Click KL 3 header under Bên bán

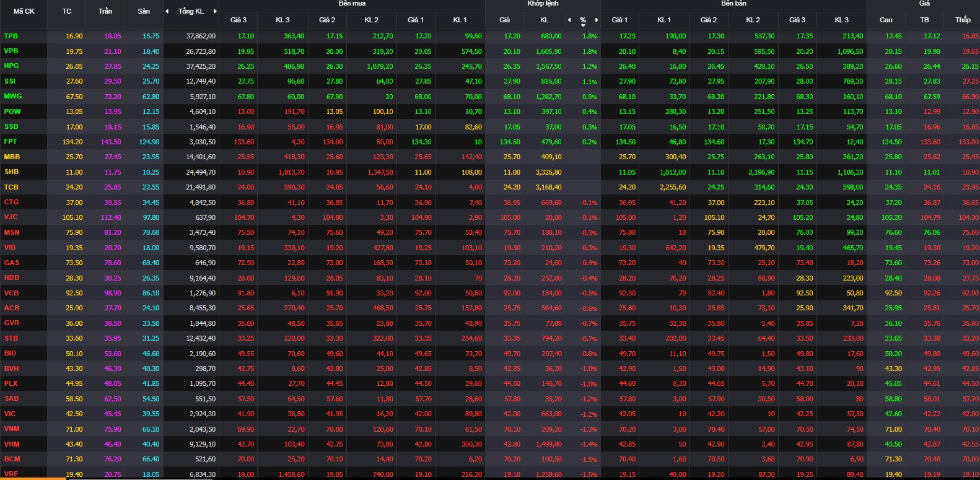[842, 20]
